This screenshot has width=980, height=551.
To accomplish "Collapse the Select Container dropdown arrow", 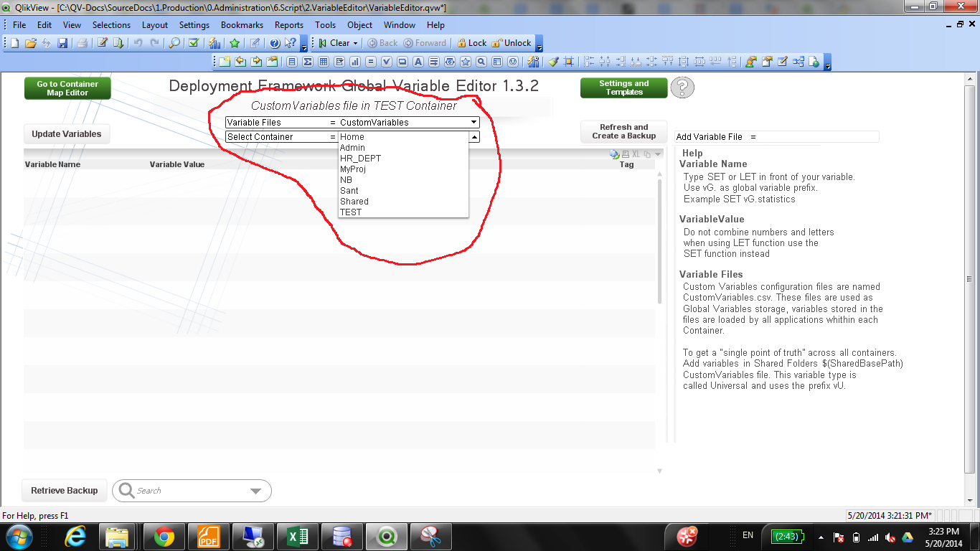I will pyautogui.click(x=473, y=136).
